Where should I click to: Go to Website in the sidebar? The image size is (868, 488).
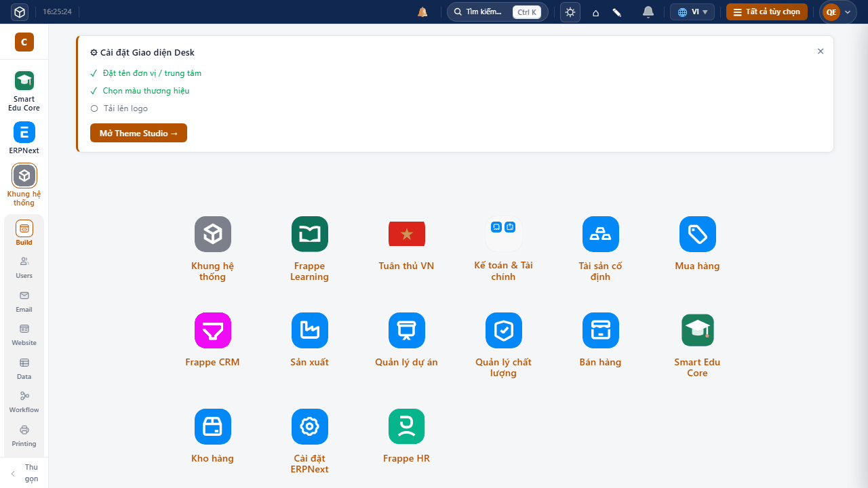tap(24, 335)
